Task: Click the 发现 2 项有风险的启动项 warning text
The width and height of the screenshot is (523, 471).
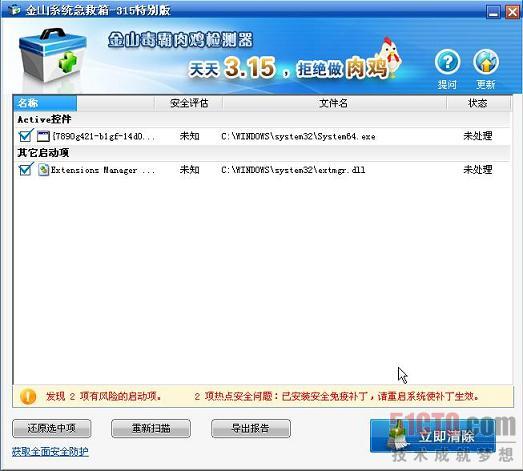Action: click(x=104, y=396)
